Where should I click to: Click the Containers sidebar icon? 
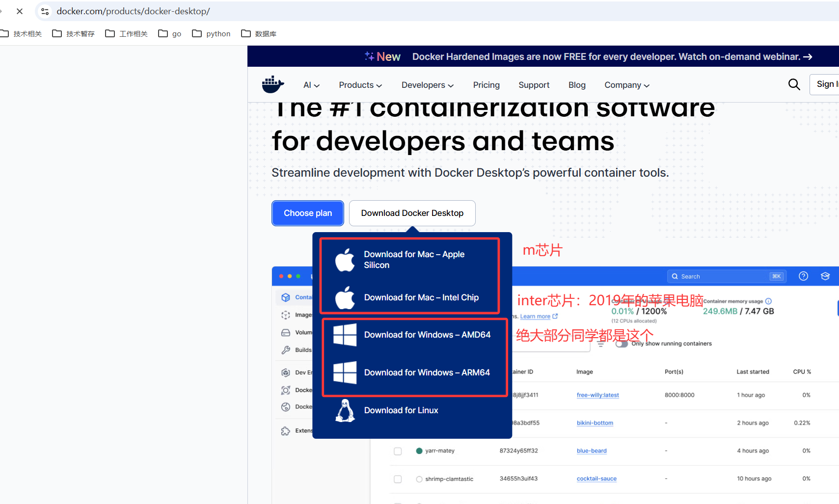click(x=286, y=297)
